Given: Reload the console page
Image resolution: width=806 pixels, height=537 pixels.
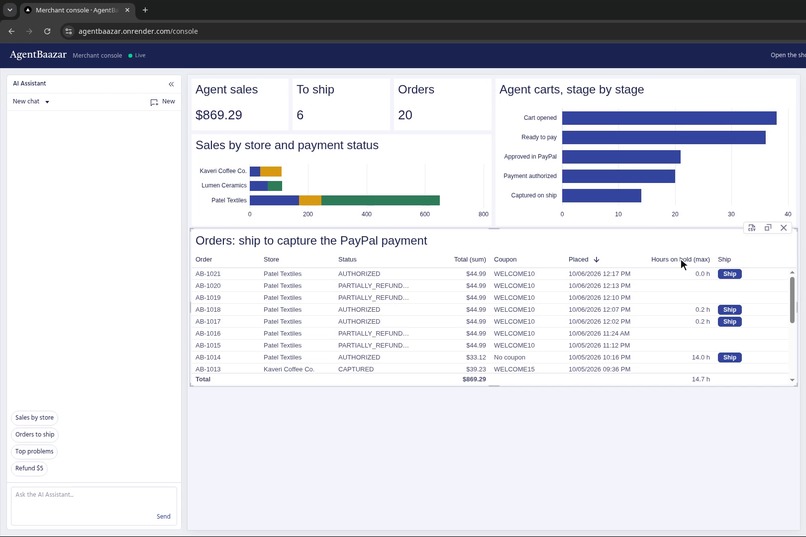Looking at the screenshot, I should [47, 31].
